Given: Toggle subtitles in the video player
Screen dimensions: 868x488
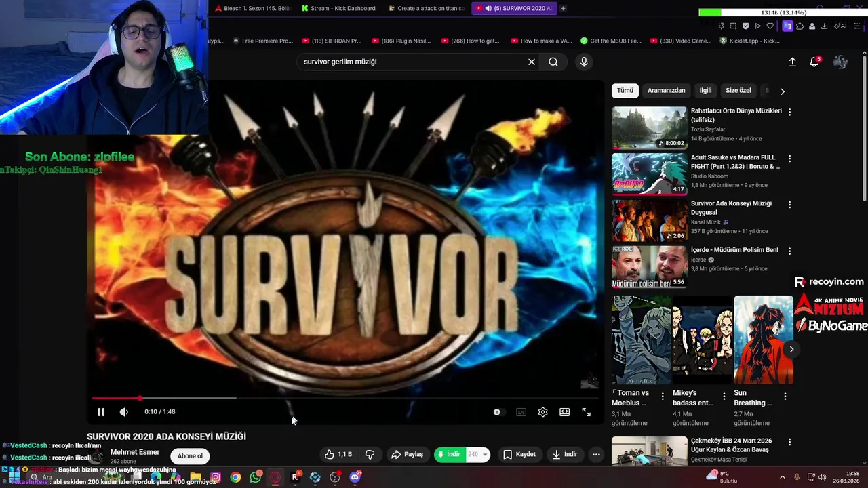Looking at the screenshot, I should tap(521, 412).
